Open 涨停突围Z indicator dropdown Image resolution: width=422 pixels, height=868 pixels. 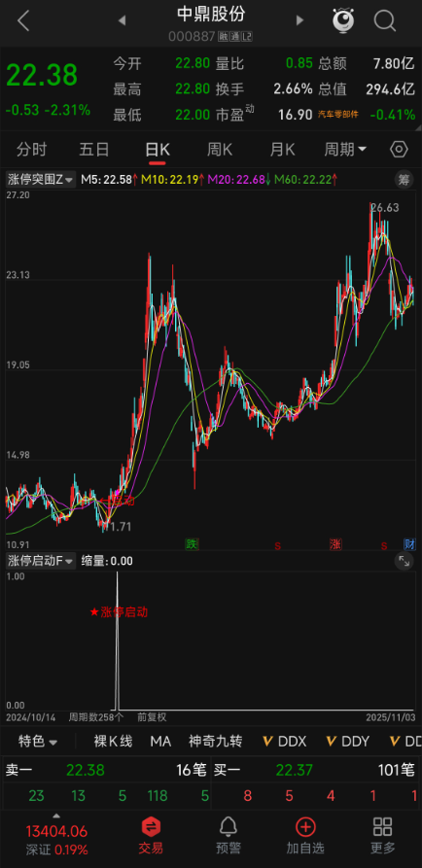point(41,180)
